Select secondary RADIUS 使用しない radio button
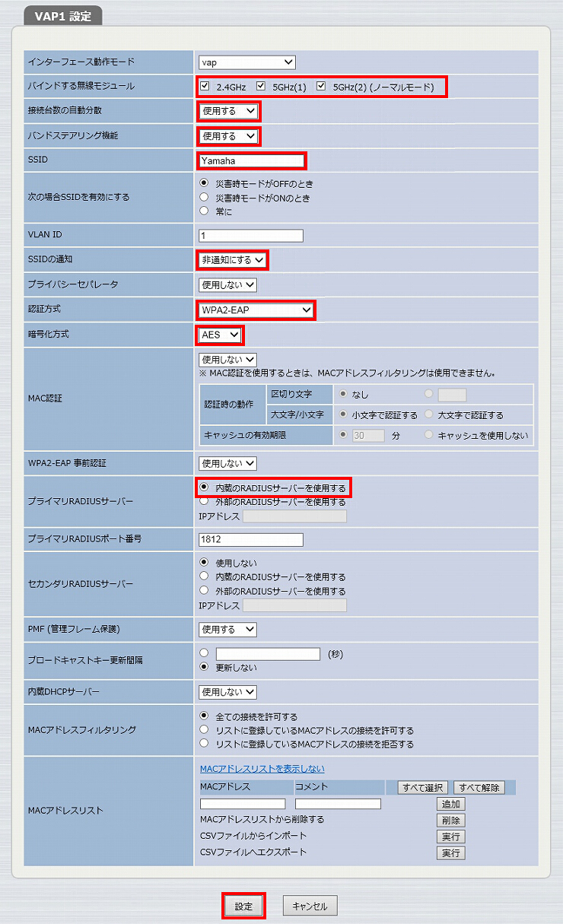The height and width of the screenshot is (924, 563). 204,563
